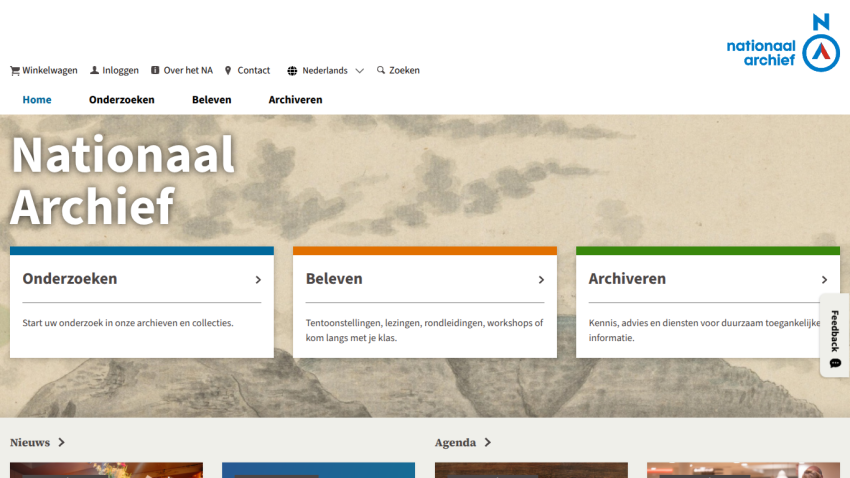
Task: Open the Winkelwagen shopping cart icon
Action: click(15, 70)
